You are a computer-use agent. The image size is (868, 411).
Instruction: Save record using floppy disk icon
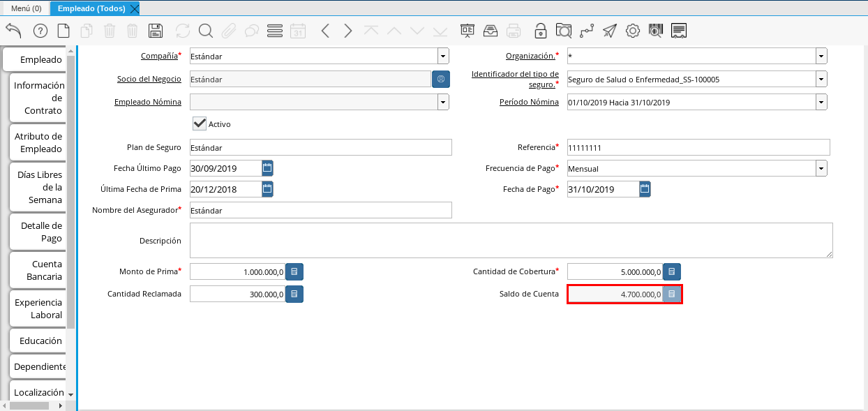pos(156,31)
